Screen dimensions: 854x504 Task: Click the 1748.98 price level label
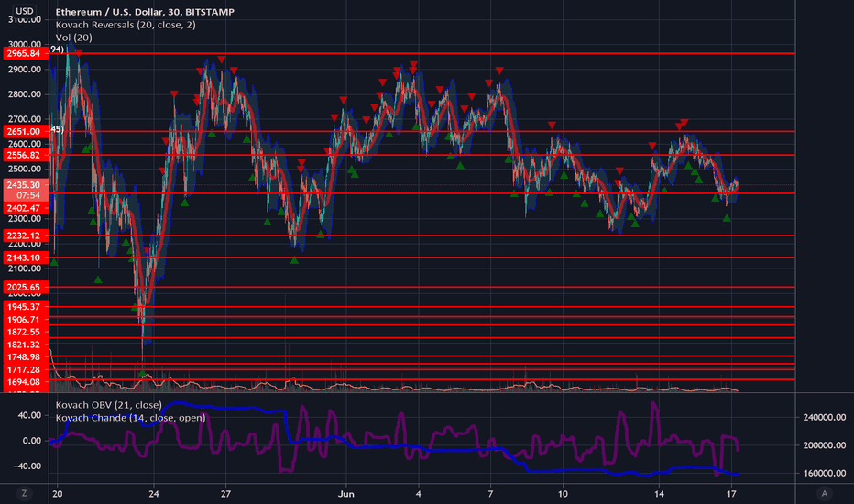[x=24, y=356]
